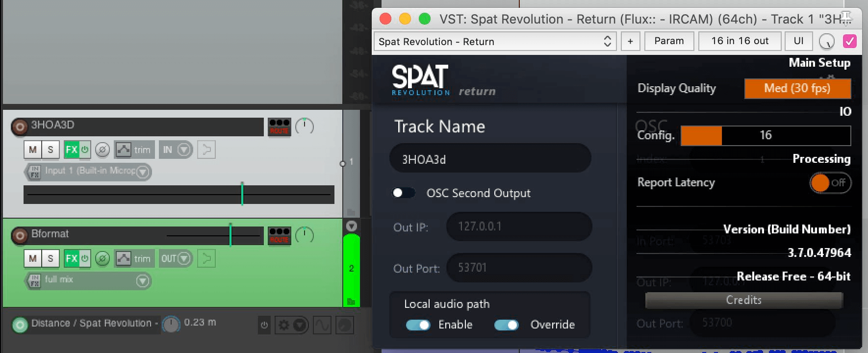
Task: Open the Credits button
Action: 744,300
